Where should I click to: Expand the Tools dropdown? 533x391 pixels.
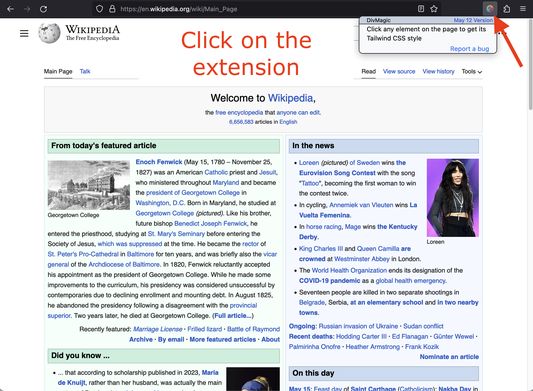click(x=472, y=71)
